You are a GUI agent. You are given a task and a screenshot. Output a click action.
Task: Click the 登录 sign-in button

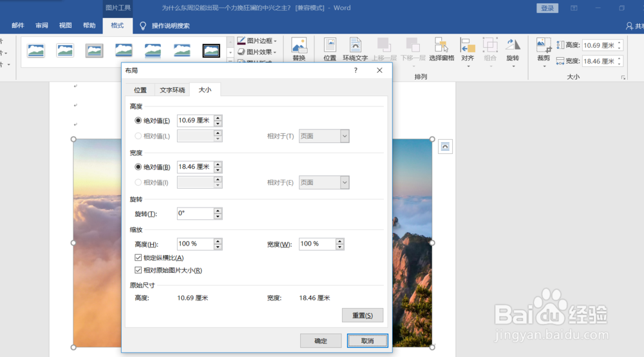[x=547, y=8]
